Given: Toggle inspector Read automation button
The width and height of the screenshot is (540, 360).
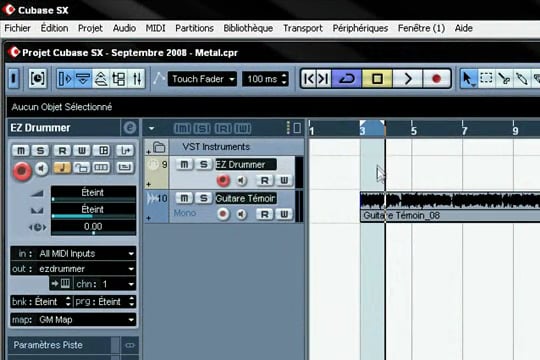Looking at the screenshot, I should [62, 151].
